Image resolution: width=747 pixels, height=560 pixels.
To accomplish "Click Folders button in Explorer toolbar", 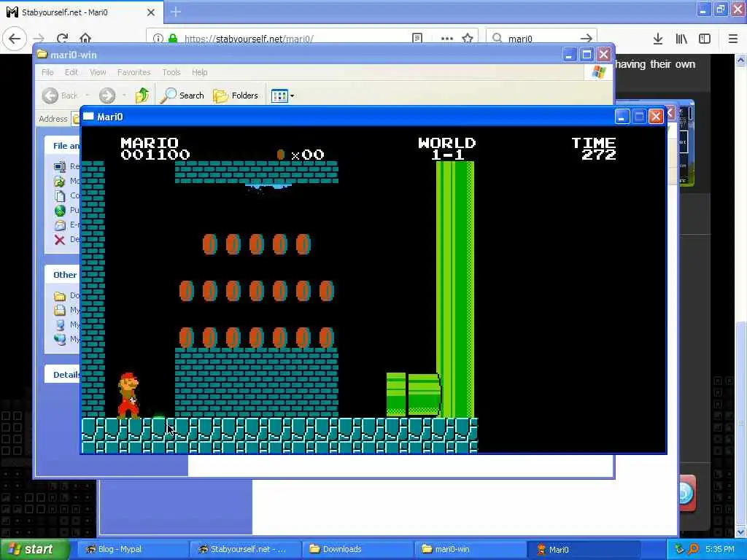I will coord(236,96).
